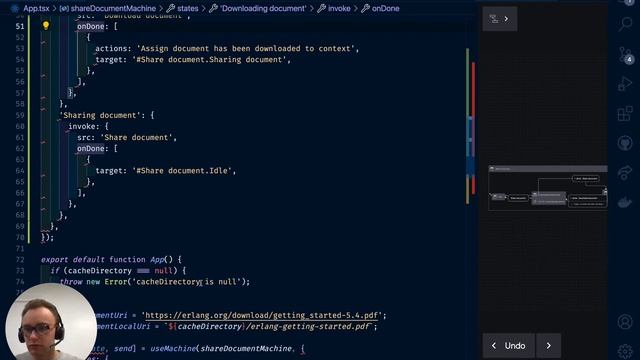This screenshot has width=640, height=360.
Task: Open the Search view in activity bar
Action: pos(625,24)
